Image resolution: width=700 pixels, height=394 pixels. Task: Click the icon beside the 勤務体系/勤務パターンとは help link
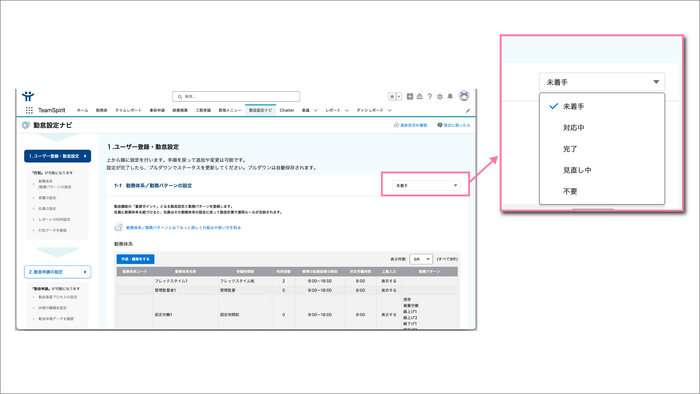[118, 227]
